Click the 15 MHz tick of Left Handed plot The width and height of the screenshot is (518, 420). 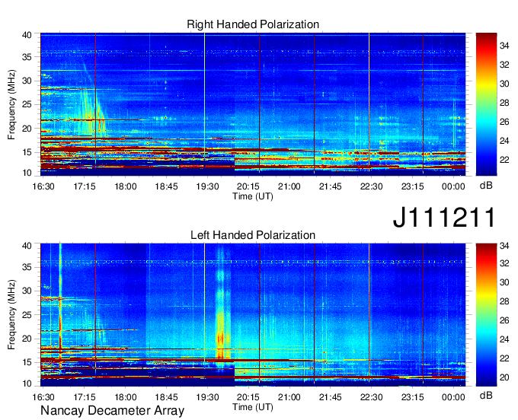pyautogui.click(x=27, y=363)
